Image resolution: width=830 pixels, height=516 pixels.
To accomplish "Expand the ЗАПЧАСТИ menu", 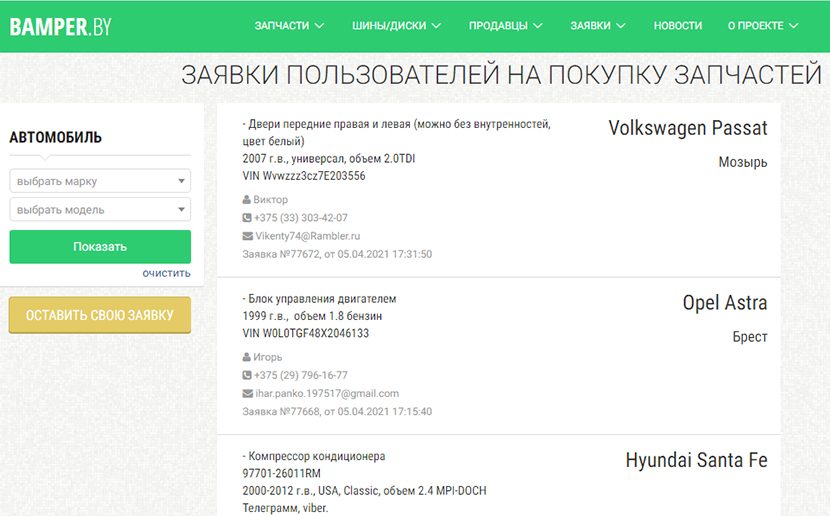I will 289,26.
